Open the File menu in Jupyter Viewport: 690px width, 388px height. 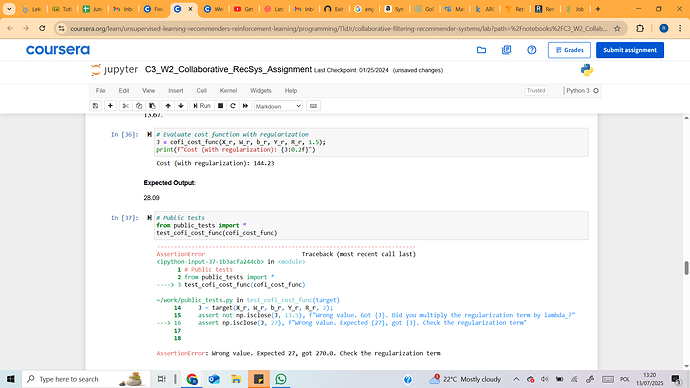pos(100,91)
